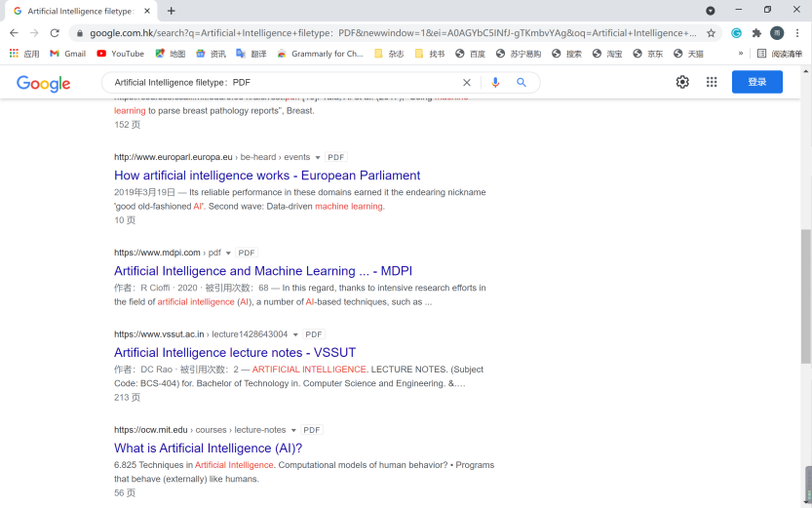Click the site lock icon in address bar
Screen dimensions: 812x508
click(x=79, y=33)
